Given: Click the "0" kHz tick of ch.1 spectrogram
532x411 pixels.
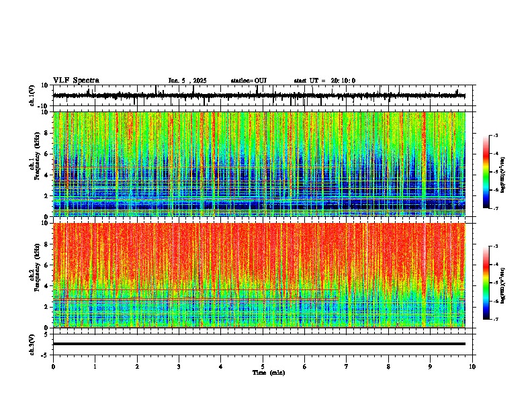Looking at the screenshot, I should 46,216.
